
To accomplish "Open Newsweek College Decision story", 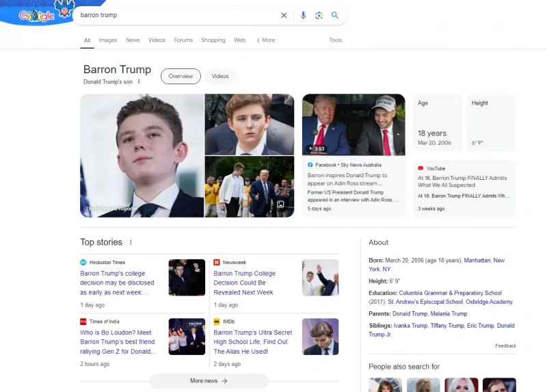I will 245,283.
